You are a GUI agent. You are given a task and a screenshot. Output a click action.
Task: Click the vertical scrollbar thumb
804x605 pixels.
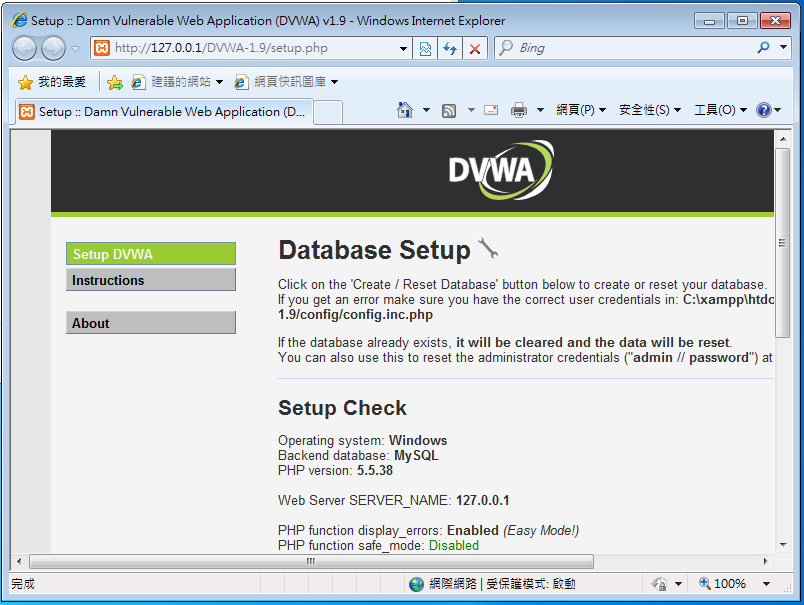tap(782, 243)
